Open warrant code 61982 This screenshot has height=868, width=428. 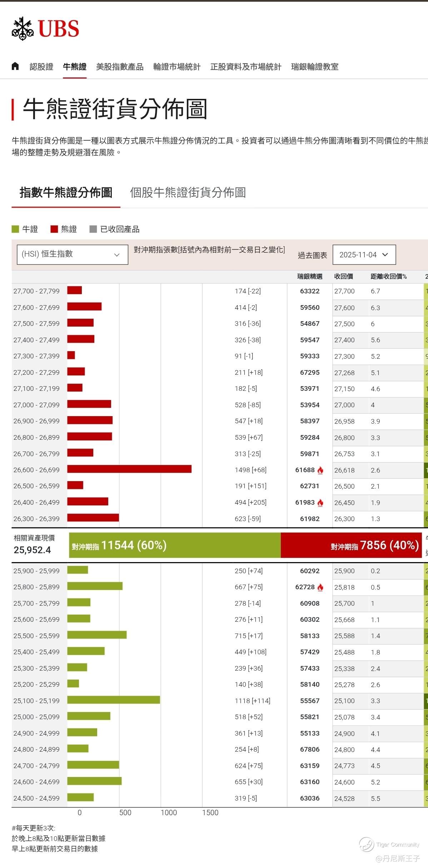310,519
